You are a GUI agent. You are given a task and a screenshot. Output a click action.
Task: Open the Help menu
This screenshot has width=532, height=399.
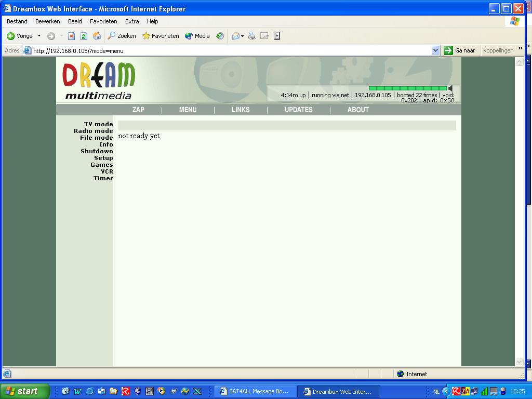coord(152,21)
